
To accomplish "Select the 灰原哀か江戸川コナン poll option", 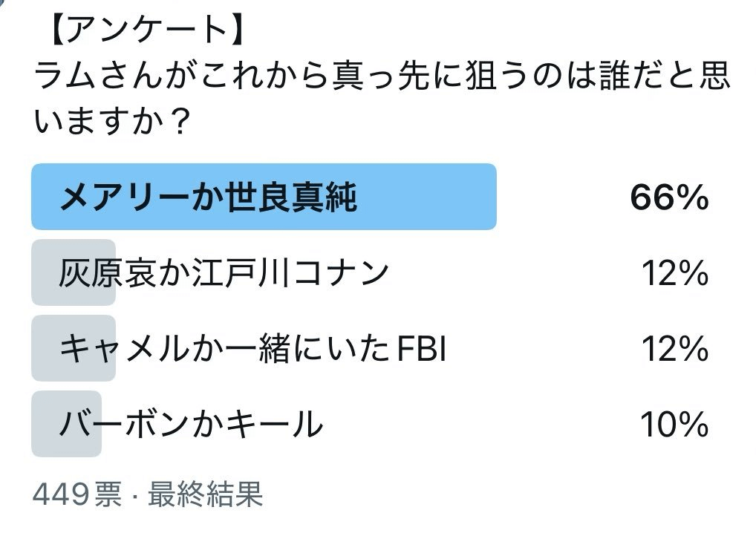I will tap(224, 273).
